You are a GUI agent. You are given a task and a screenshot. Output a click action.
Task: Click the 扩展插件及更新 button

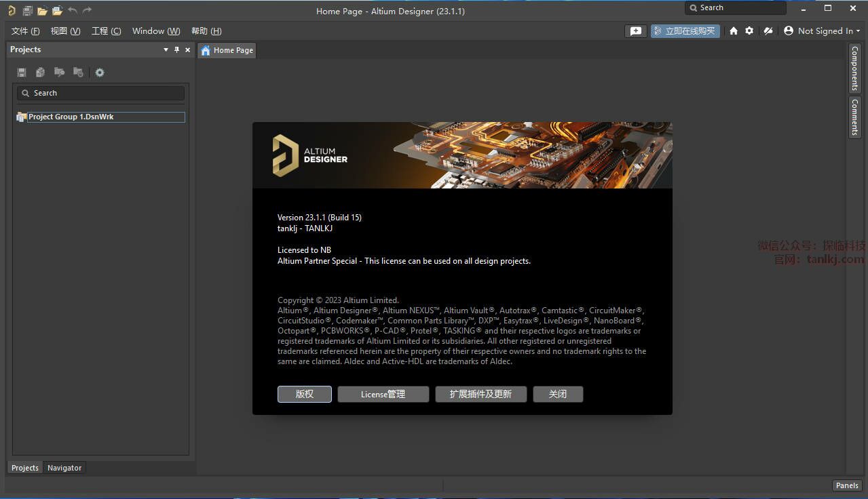pyautogui.click(x=480, y=394)
